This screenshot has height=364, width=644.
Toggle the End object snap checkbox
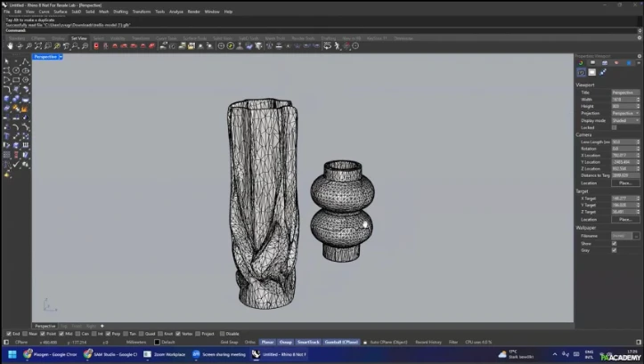9,334
